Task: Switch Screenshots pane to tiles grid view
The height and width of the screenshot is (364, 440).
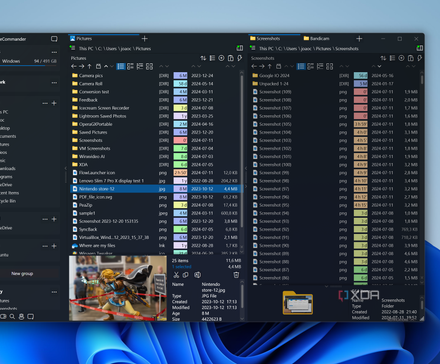Action: pyautogui.click(x=329, y=67)
